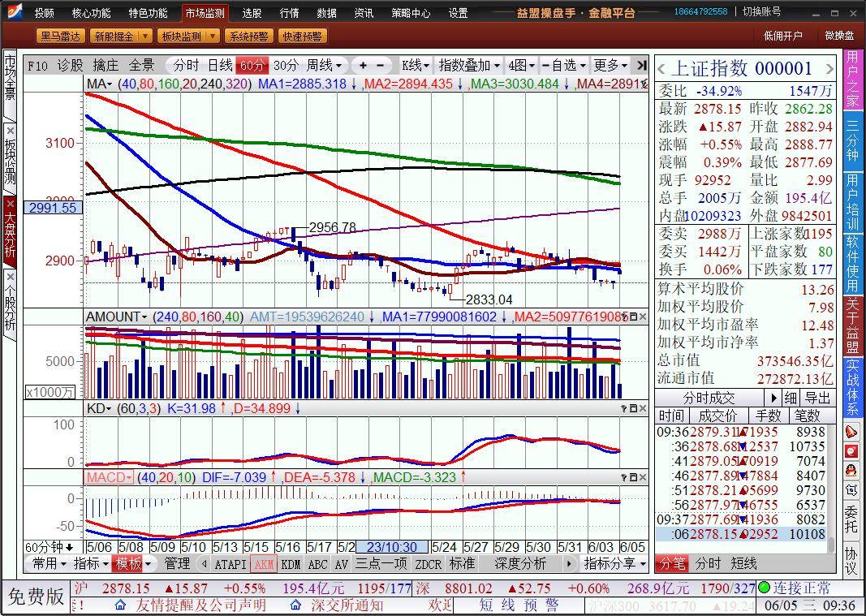Click the play arrow beside 分时成交

[773, 398]
